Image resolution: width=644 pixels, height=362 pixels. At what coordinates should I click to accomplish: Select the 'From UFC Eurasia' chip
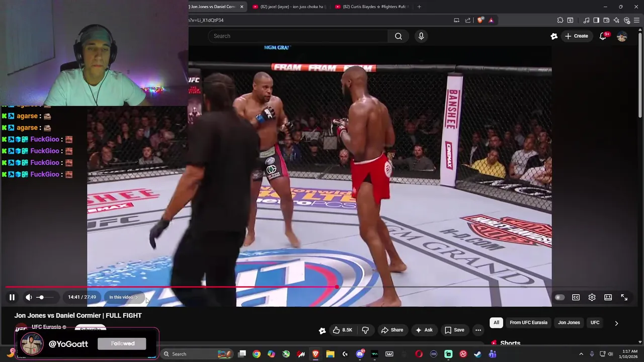(528, 323)
